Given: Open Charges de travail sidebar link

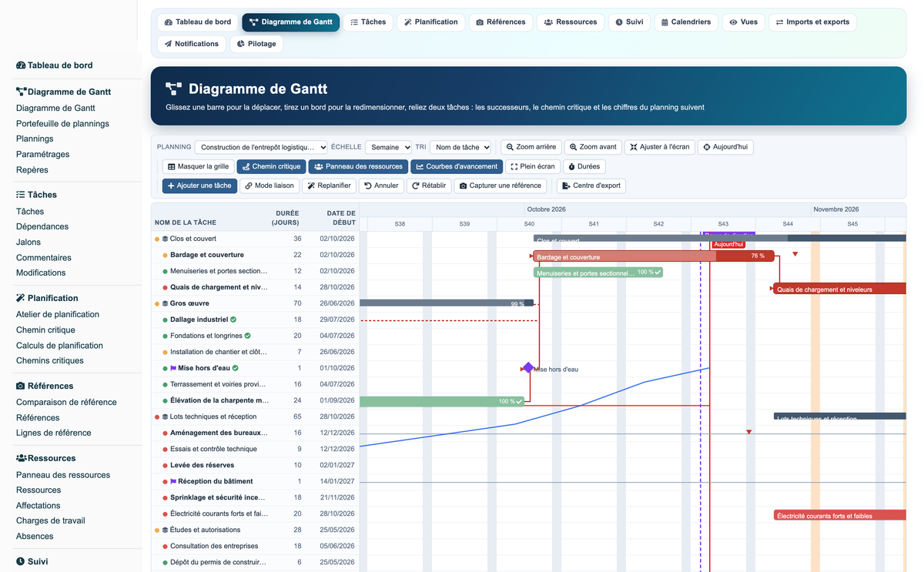Looking at the screenshot, I should coord(51,520).
